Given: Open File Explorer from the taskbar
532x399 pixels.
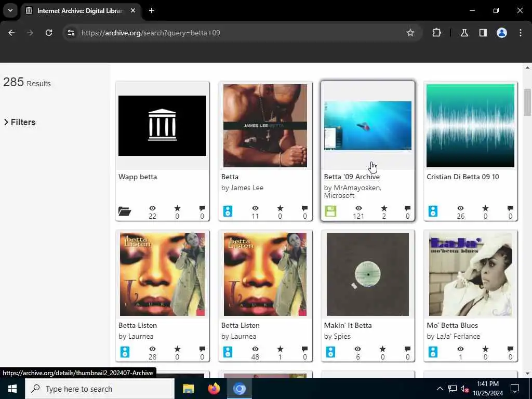Looking at the screenshot, I should click(x=188, y=389).
